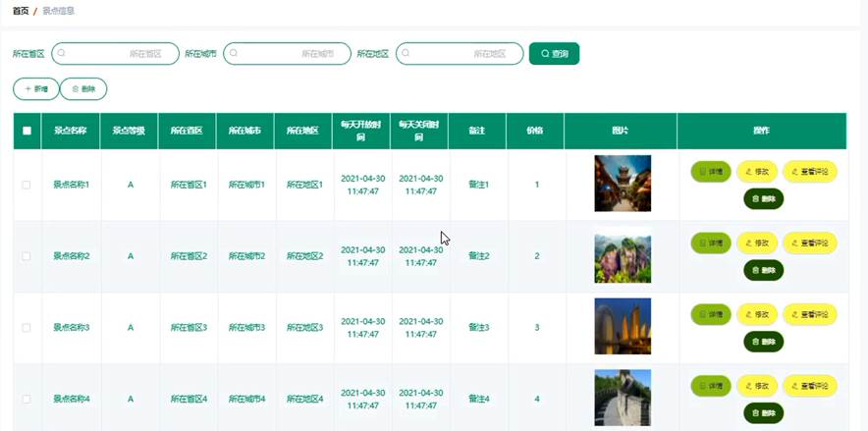Screen dimensions: 868x431
Task: Open the thumbnail image of 景点名称3
Action: [623, 326]
